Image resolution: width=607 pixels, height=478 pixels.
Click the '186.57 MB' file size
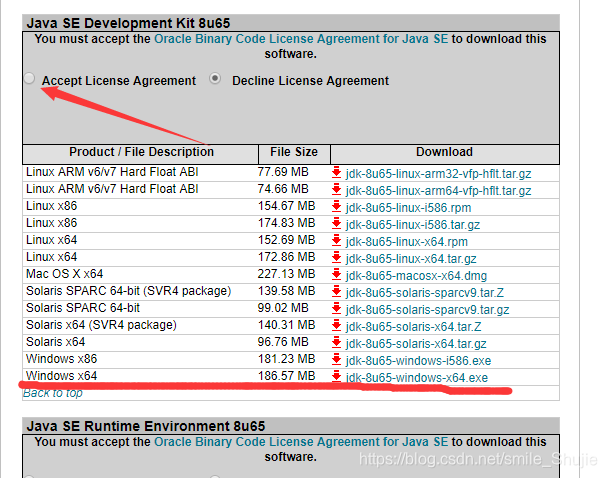click(286, 376)
